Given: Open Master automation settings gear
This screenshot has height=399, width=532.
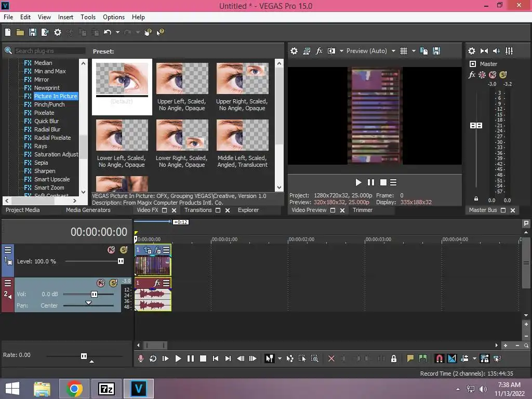Looking at the screenshot, I should click(482, 75).
